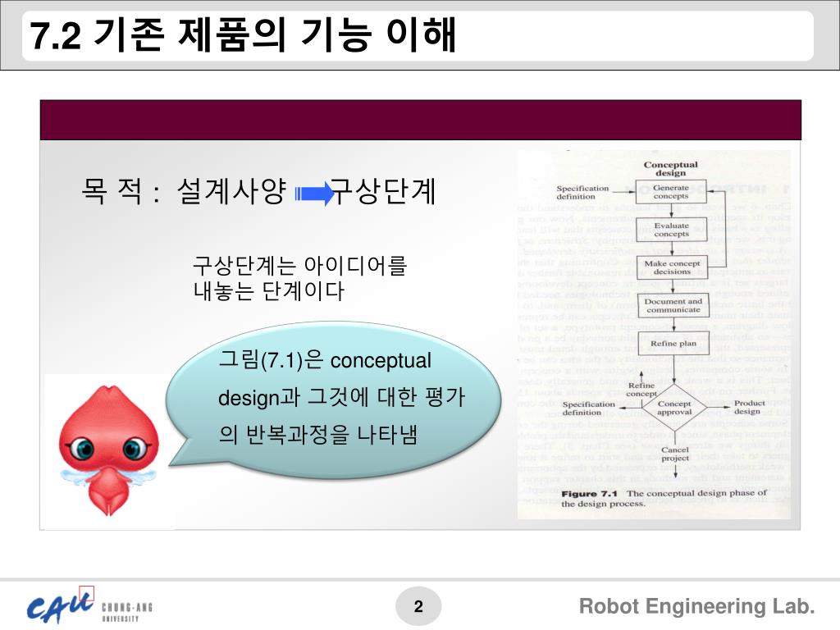Click 'Specification definition' label left of Concept approval
The width and height of the screenshot is (840, 630).
click(x=588, y=409)
